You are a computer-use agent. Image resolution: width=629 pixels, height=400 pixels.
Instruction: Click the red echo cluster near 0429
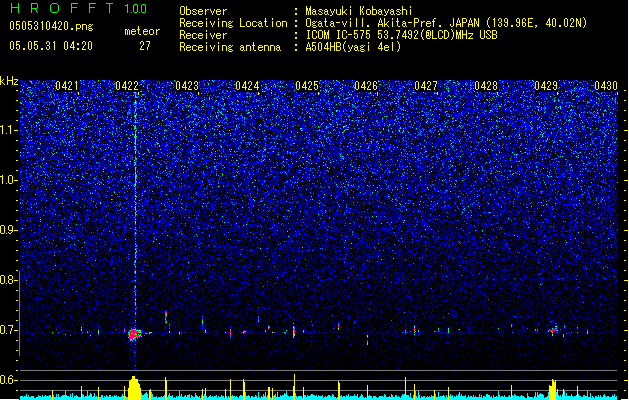coord(553,331)
